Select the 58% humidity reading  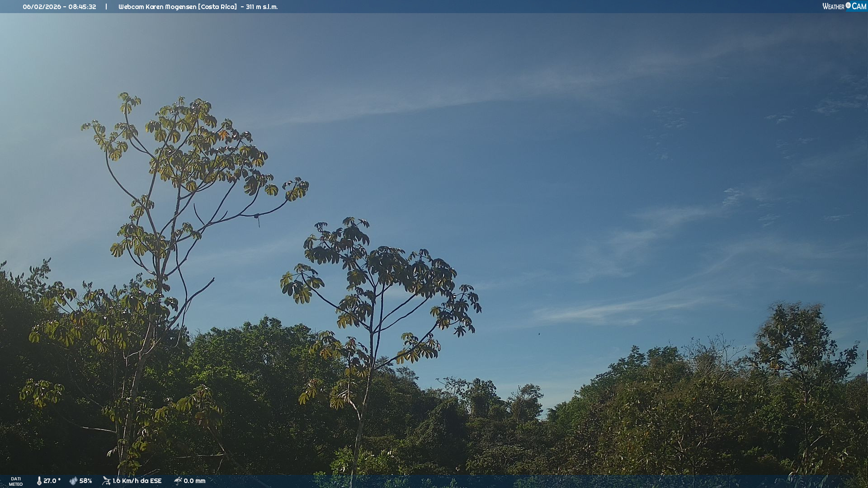point(86,481)
